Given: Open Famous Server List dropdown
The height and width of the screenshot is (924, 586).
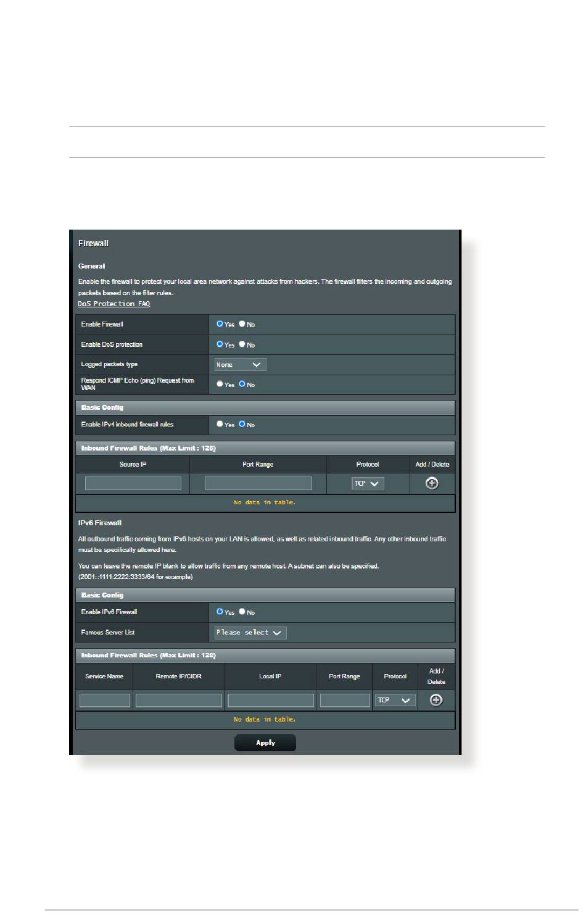Looking at the screenshot, I should click(x=250, y=633).
